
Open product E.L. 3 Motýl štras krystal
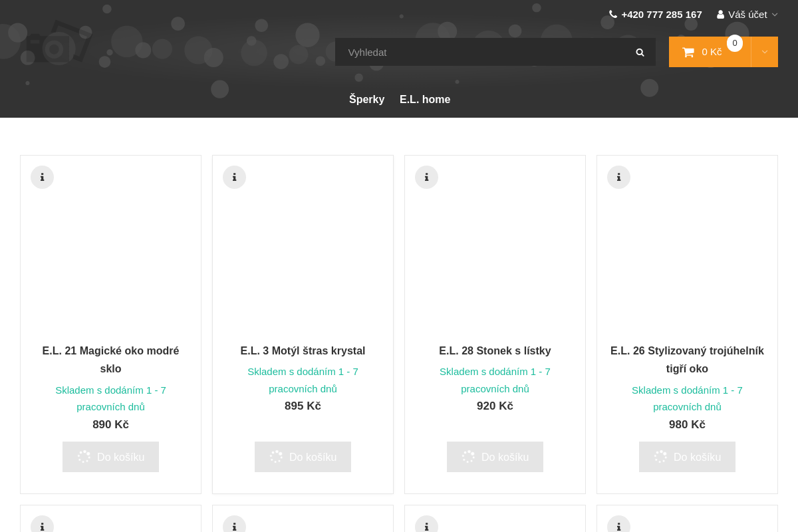click(x=303, y=350)
